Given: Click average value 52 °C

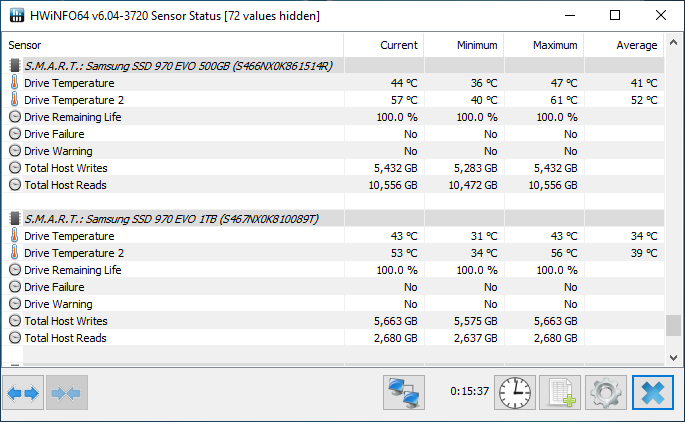Looking at the screenshot, I should pyautogui.click(x=644, y=100).
